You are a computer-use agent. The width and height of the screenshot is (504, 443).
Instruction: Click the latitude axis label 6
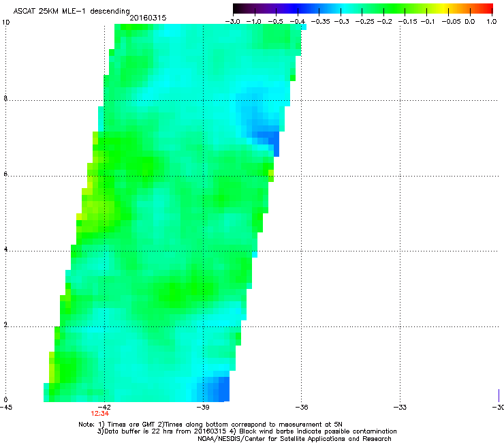click(5, 174)
